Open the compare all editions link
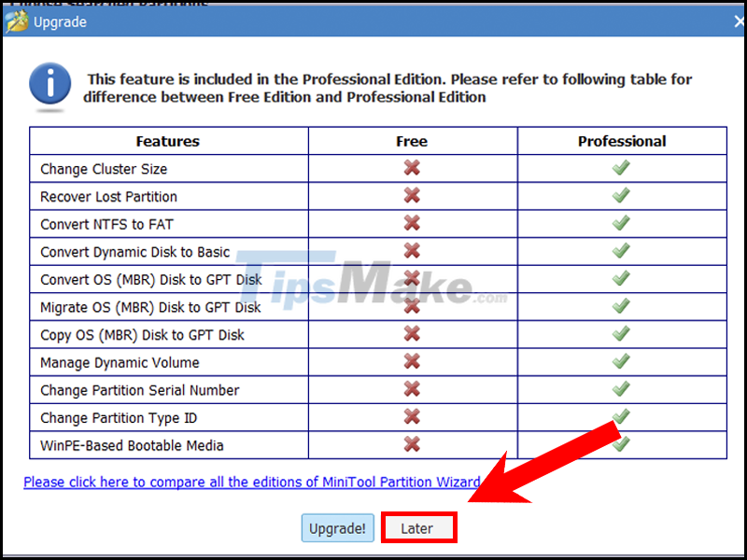Image resolution: width=747 pixels, height=560 pixels. pyautogui.click(x=252, y=482)
